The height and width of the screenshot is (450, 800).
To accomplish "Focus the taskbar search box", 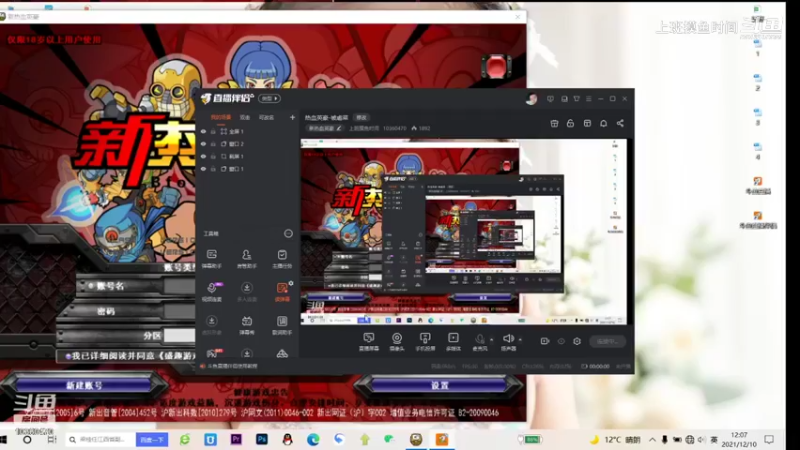I will [101, 439].
